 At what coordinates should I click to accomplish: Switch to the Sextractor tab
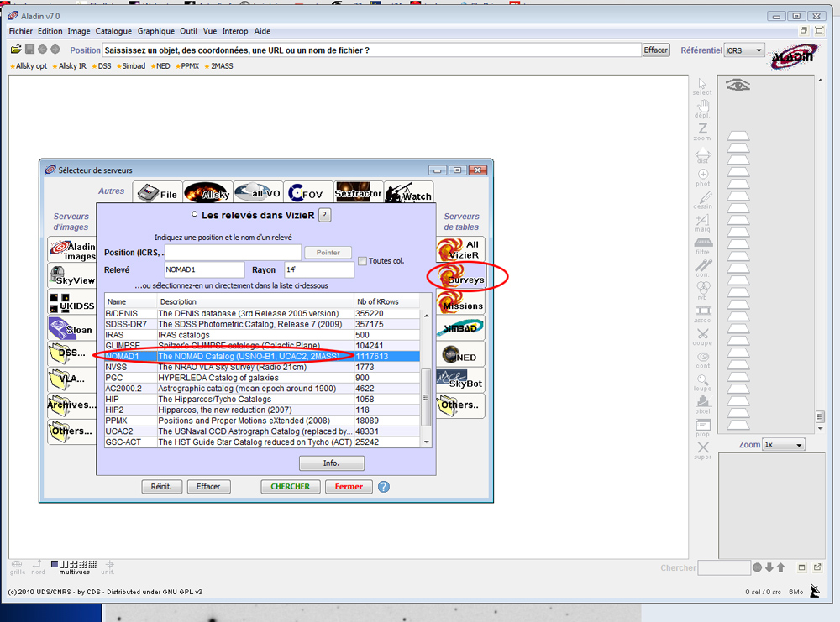click(x=359, y=191)
